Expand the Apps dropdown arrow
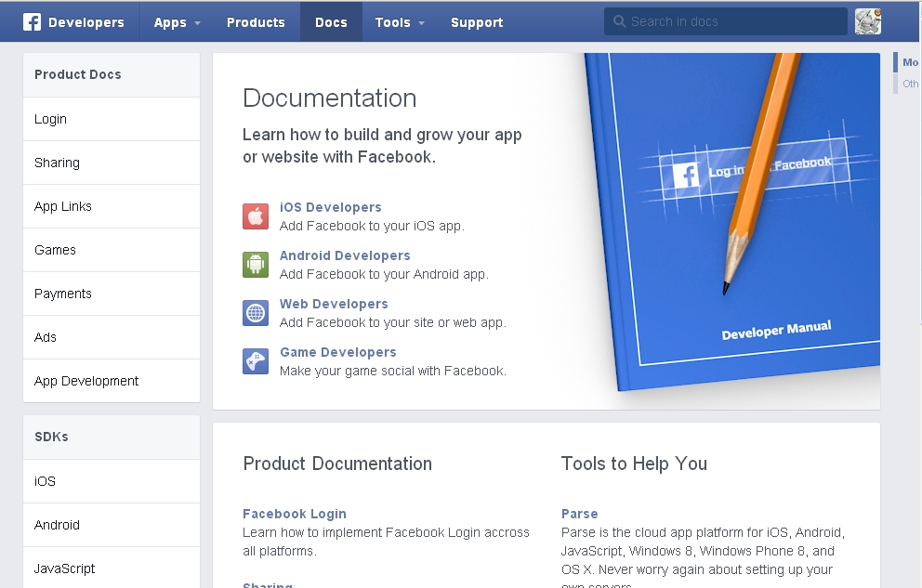Image resolution: width=922 pixels, height=588 pixels. pyautogui.click(x=198, y=23)
